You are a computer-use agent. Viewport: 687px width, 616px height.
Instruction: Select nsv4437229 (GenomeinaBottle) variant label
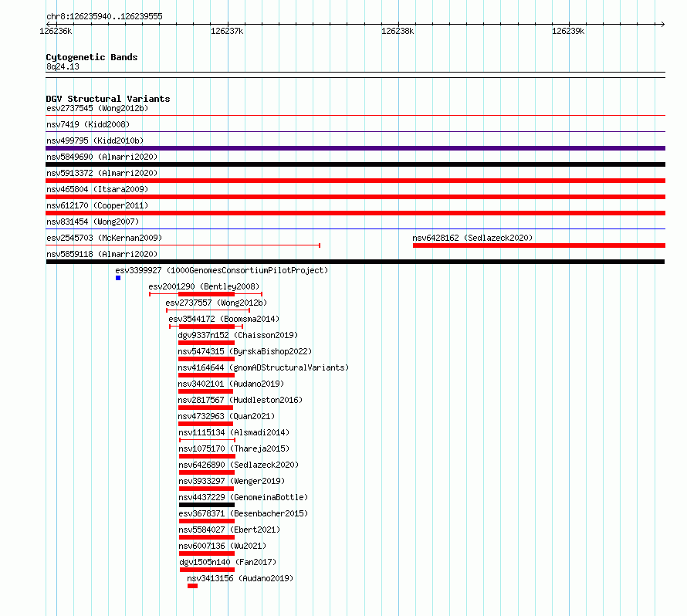click(243, 497)
